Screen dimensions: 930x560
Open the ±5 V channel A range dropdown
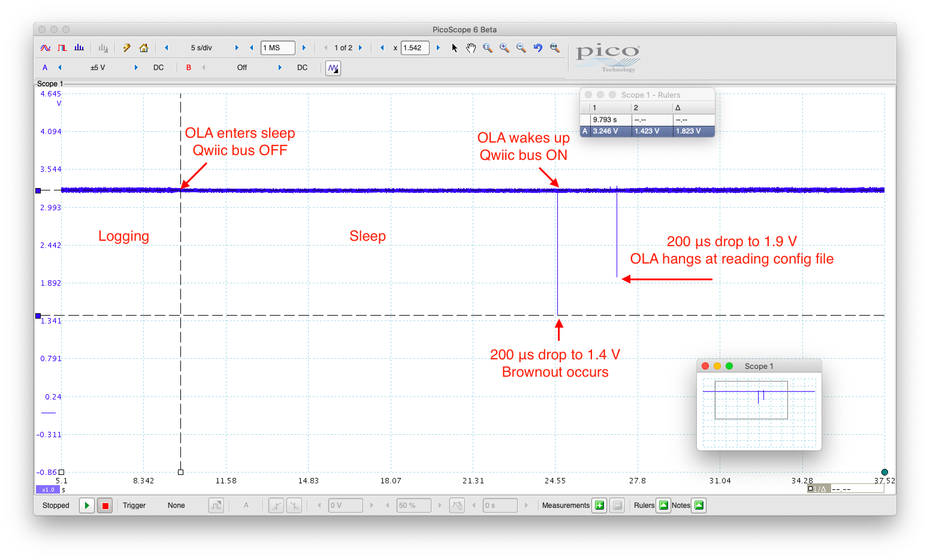(x=98, y=68)
